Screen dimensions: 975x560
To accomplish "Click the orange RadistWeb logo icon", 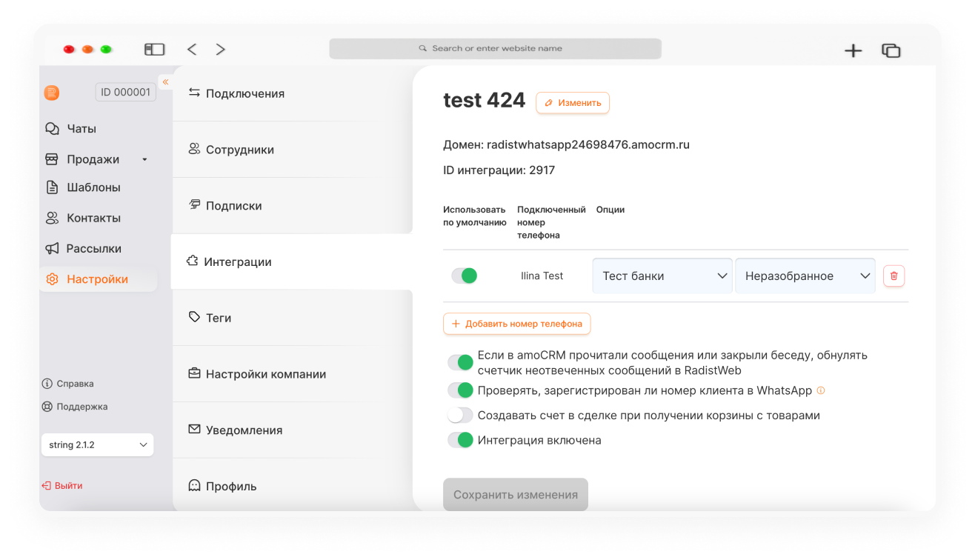I will point(51,93).
